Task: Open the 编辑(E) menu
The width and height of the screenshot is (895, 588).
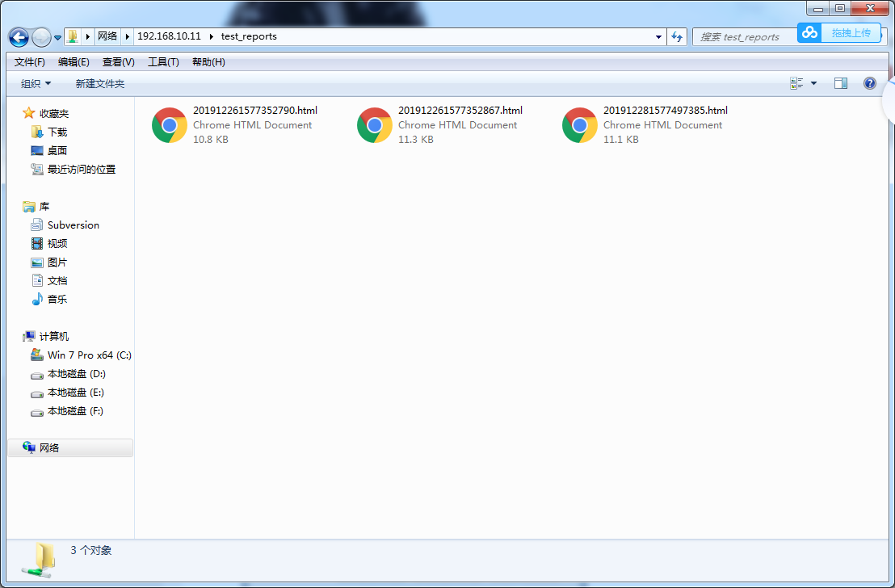Action: 74,61
